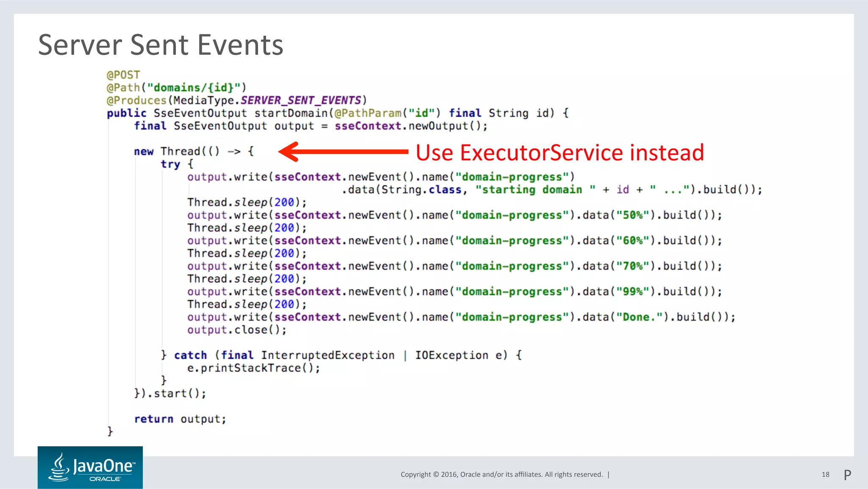Click the @Path("domains/{id}") annotation
The image size is (868, 489).
coord(176,88)
